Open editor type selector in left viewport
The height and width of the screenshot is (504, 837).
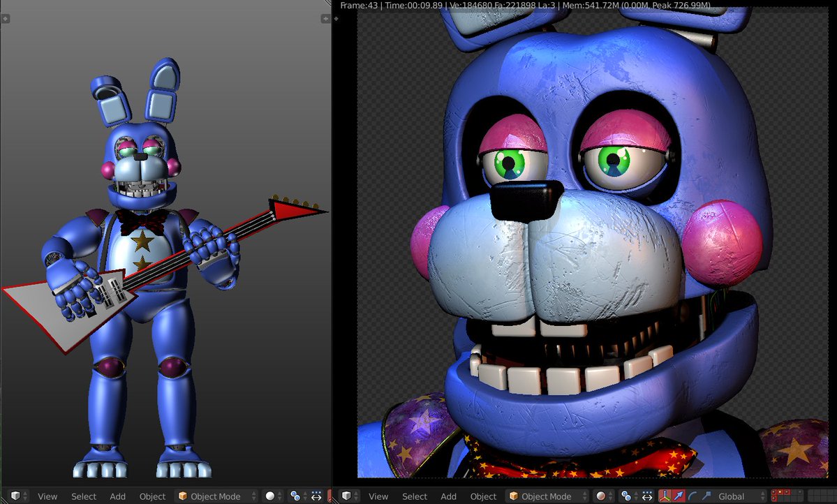pyautogui.click(x=20, y=496)
